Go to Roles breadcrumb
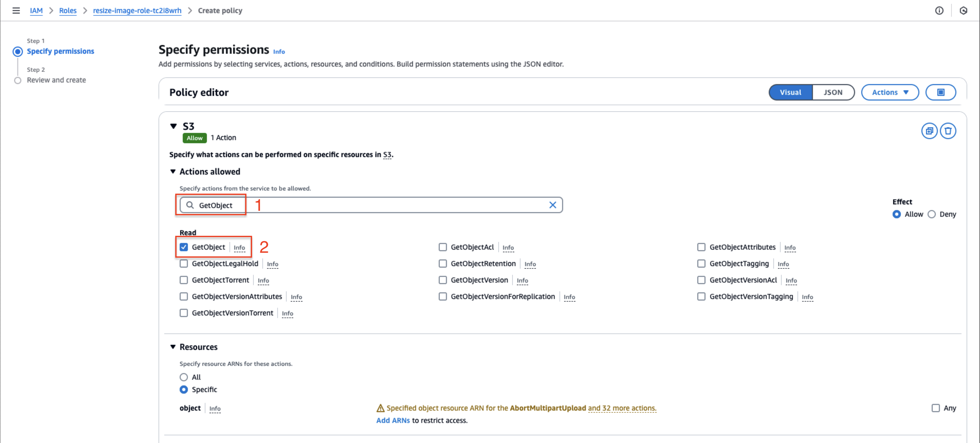Image resolution: width=980 pixels, height=443 pixels. [68, 11]
